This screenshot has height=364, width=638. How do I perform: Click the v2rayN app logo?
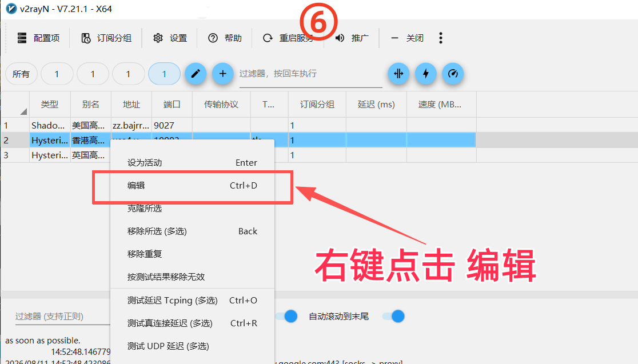tap(11, 9)
